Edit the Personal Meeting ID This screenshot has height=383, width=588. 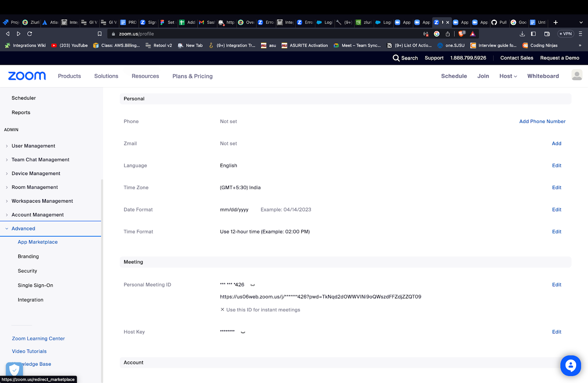(x=556, y=285)
